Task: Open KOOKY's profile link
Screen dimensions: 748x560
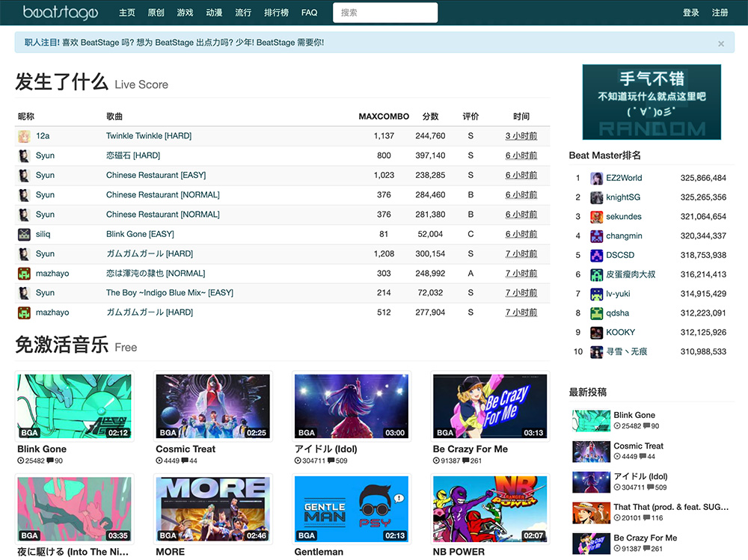Action: [x=621, y=333]
